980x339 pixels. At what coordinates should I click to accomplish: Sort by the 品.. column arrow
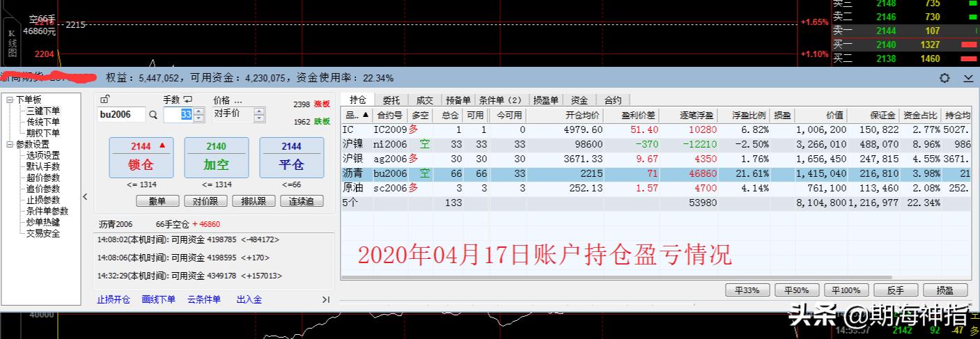click(366, 116)
